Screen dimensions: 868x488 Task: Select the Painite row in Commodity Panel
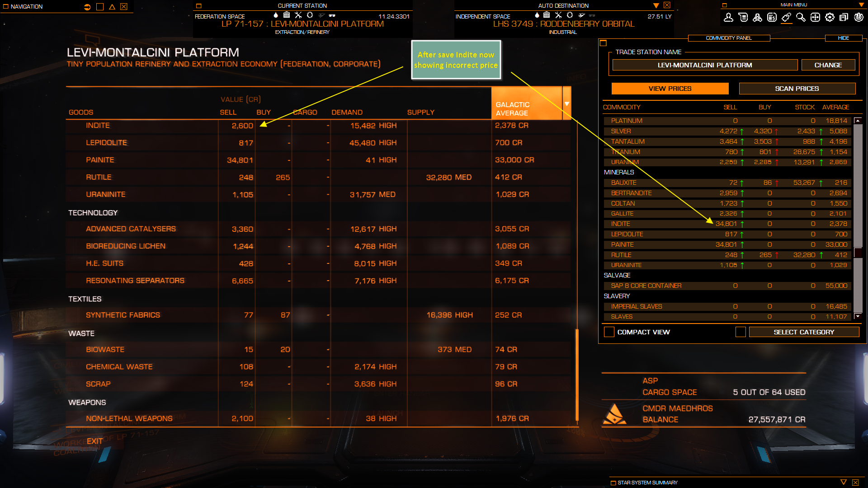tap(728, 244)
